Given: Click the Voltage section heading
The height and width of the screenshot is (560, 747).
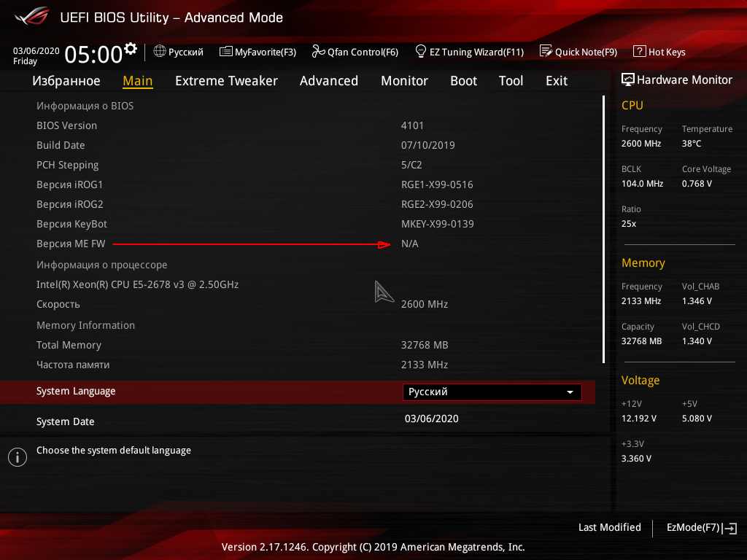Looking at the screenshot, I should [640, 380].
